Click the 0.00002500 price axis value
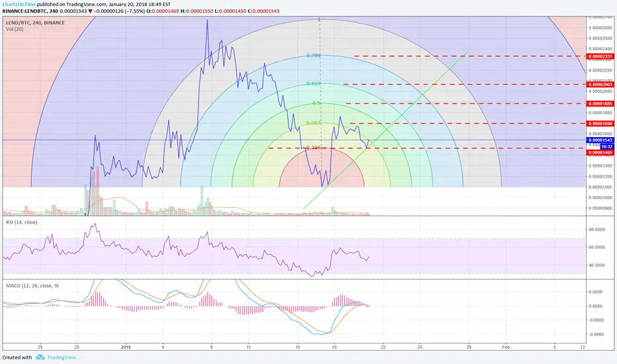 pyautogui.click(x=601, y=38)
